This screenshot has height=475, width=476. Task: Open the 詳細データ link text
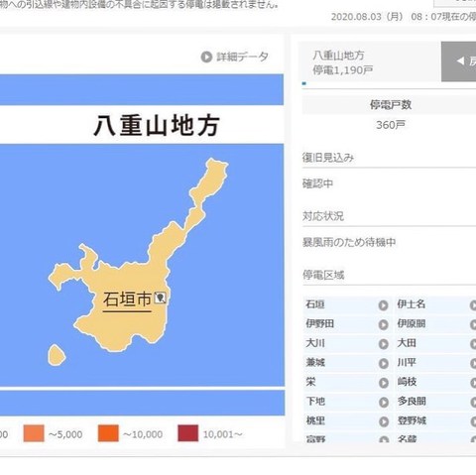coord(242,57)
